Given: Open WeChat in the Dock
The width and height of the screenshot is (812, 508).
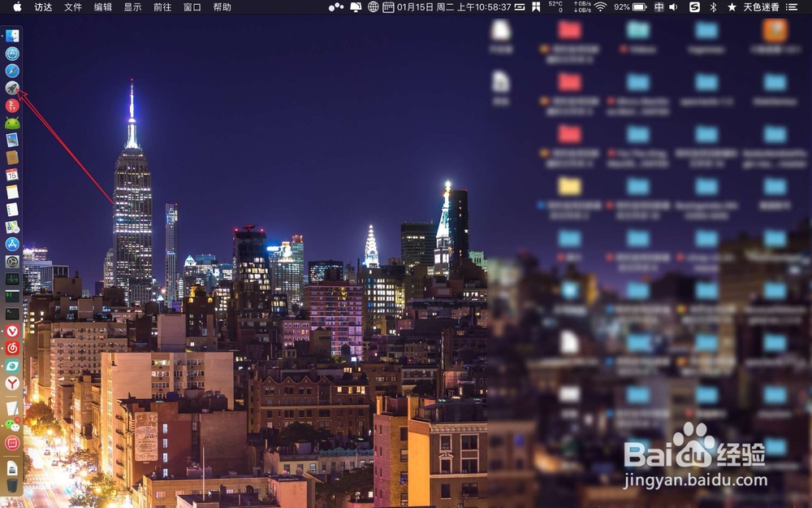Looking at the screenshot, I should tap(12, 425).
